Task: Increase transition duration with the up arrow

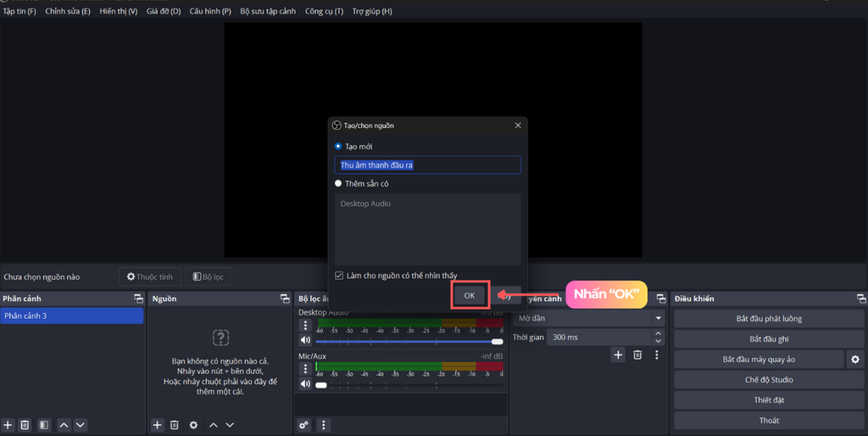Action: (x=658, y=333)
